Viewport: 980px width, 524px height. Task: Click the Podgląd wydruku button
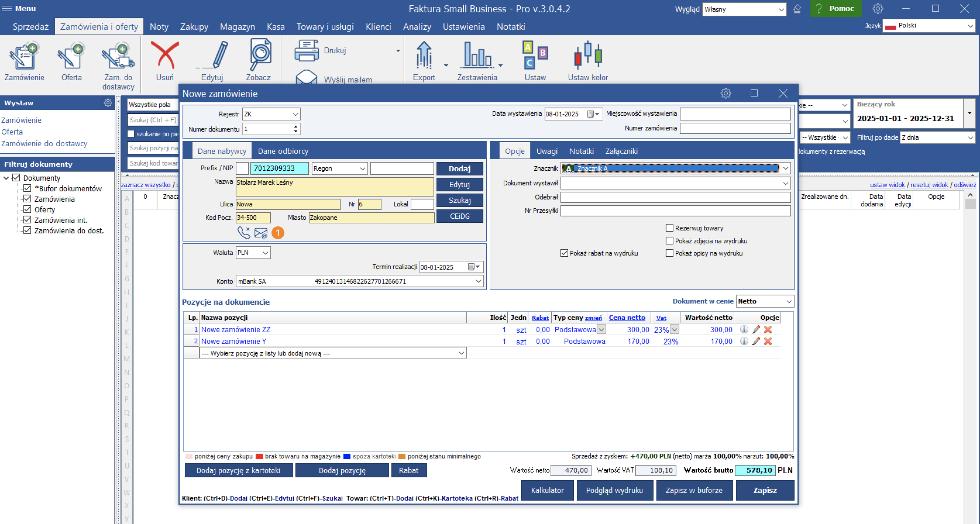(615, 490)
